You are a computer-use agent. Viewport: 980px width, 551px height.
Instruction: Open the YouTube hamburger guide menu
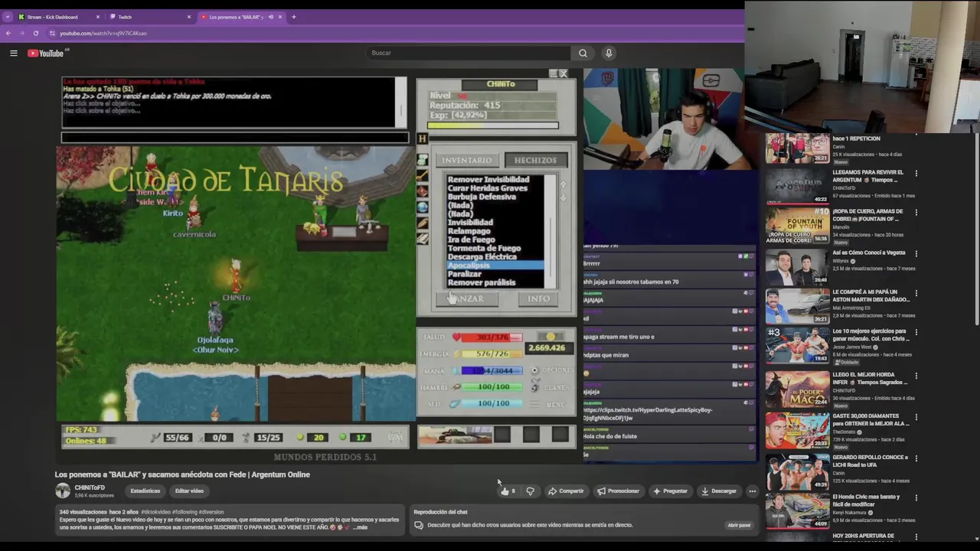point(14,53)
